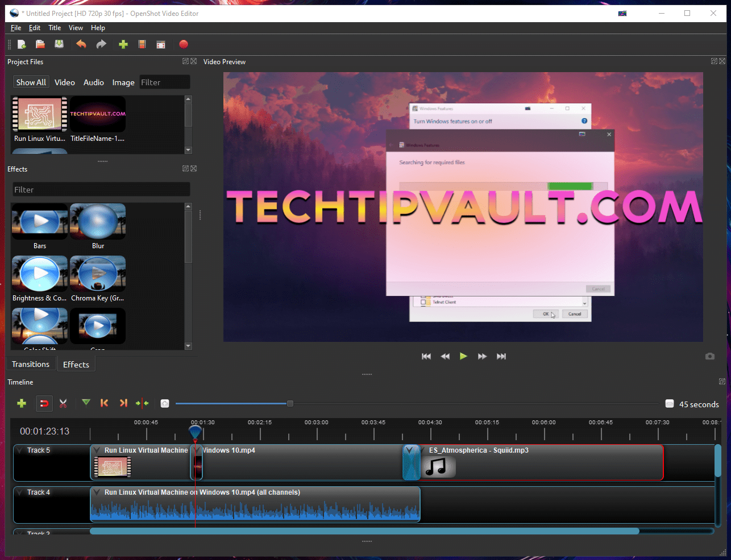This screenshot has width=731, height=560.
Task: Import files using the green plus toolbar icon
Action: [123, 44]
